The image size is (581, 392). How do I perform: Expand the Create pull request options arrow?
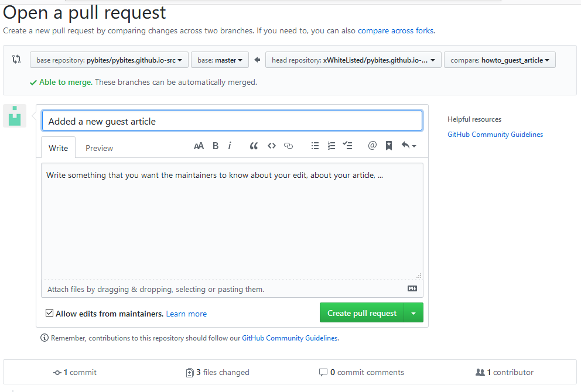(413, 312)
